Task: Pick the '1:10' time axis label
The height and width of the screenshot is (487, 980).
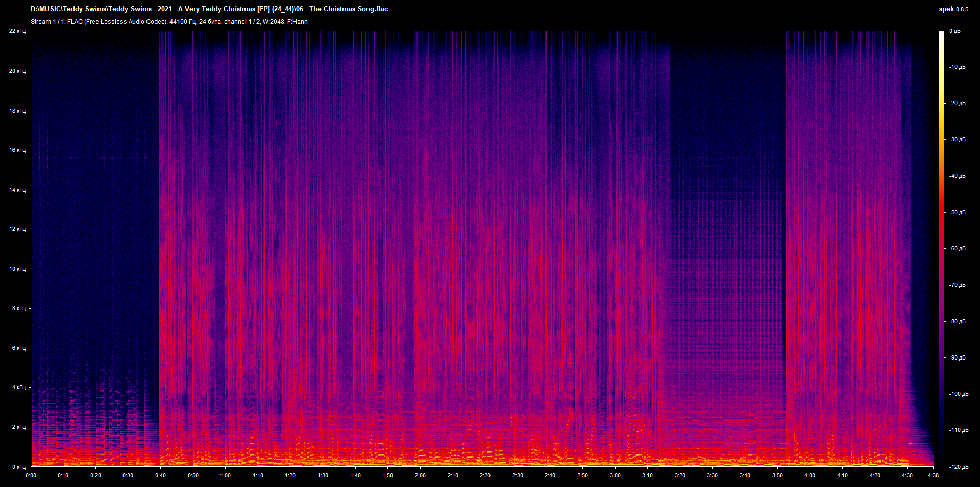Action: pyautogui.click(x=258, y=475)
